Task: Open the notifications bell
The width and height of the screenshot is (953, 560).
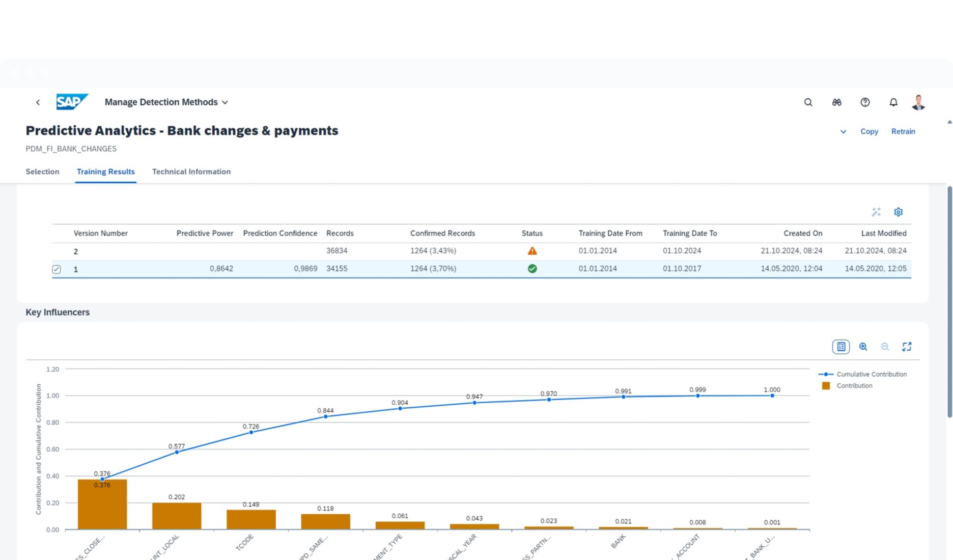Action: tap(893, 102)
